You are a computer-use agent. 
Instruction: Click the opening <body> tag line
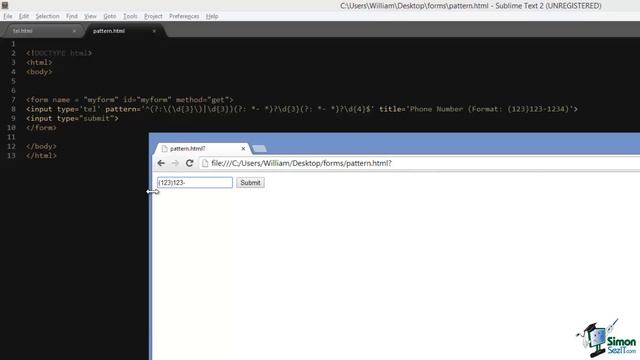(39, 72)
